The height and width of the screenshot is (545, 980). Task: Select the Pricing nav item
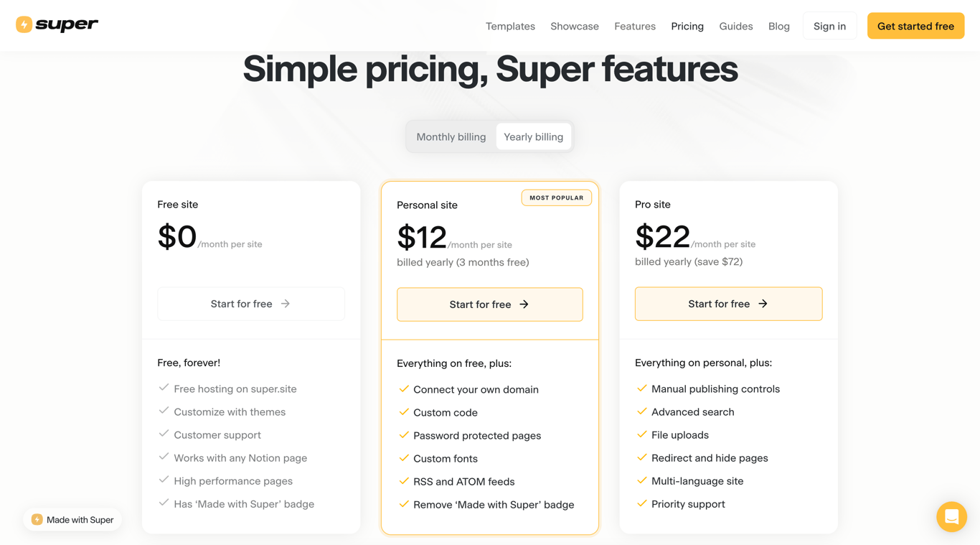687,26
